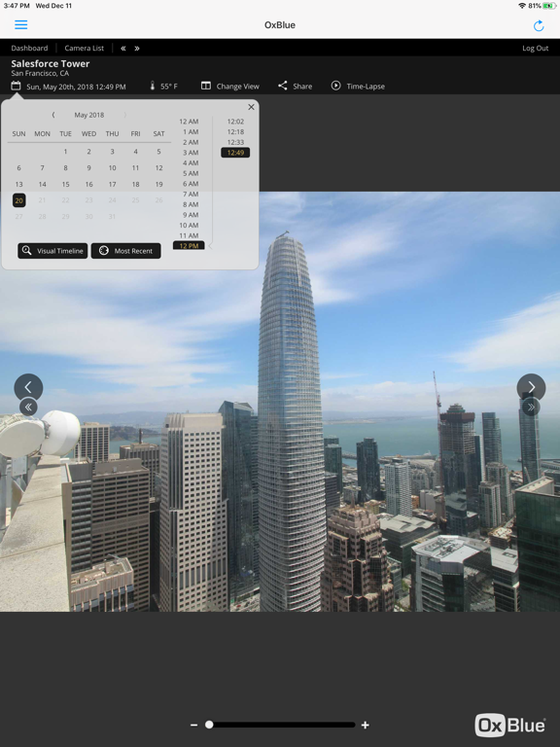Select the 12:18 image time

(x=235, y=132)
